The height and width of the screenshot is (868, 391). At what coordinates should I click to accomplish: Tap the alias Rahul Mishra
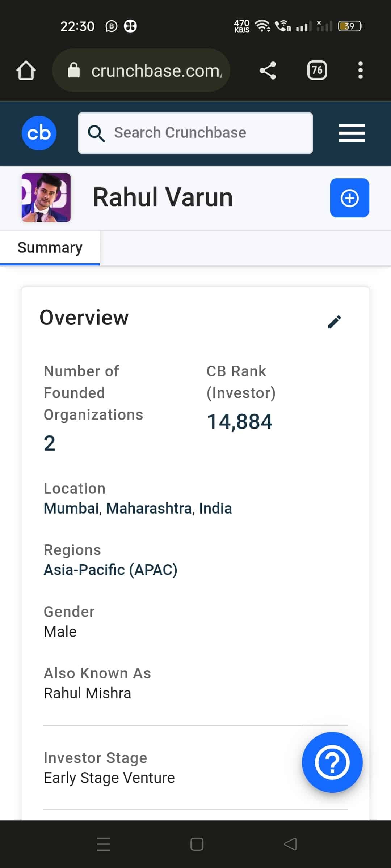pyautogui.click(x=87, y=693)
